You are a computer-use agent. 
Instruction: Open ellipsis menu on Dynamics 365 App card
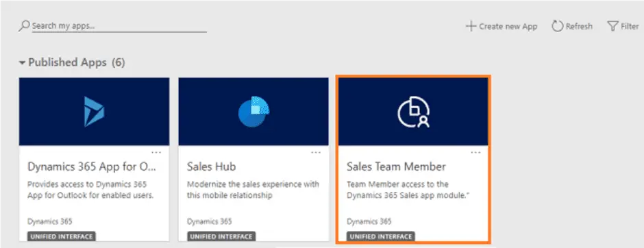[156, 152]
